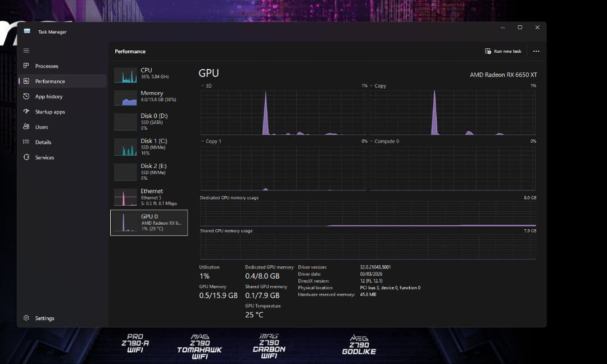Screen dimensions: 607x364
Task: Expand the 3D engine graph dropdown
Action: click(x=202, y=86)
